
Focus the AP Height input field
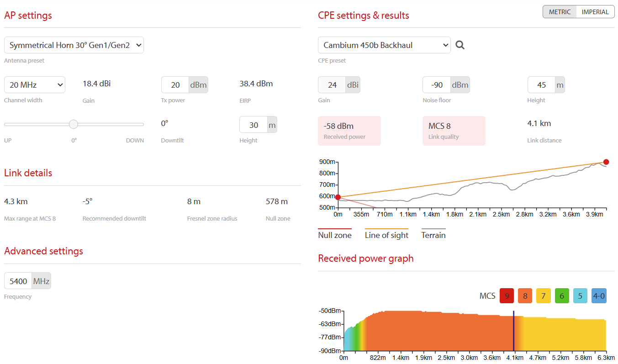click(x=254, y=125)
